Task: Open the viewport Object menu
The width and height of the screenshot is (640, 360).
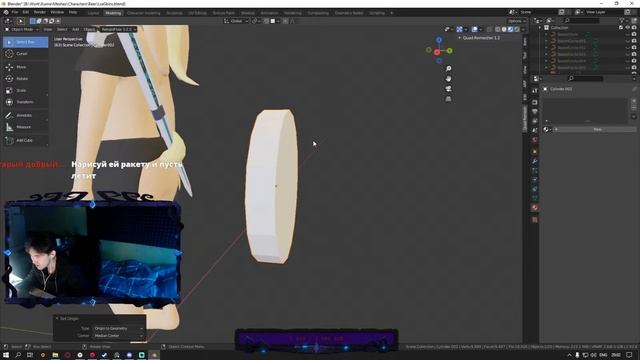Action: click(89, 29)
